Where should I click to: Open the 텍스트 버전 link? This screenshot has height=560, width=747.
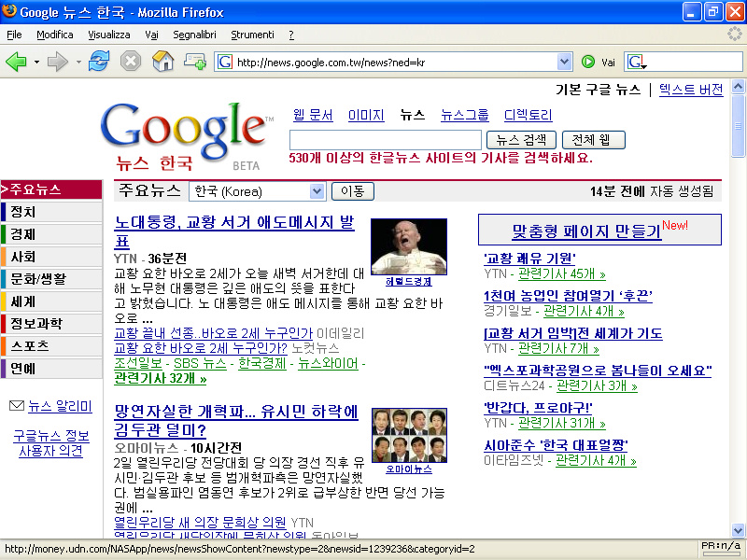click(691, 90)
